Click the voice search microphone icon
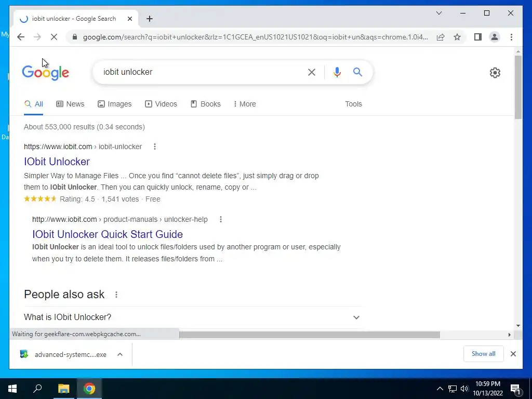The image size is (532, 399). point(337,72)
